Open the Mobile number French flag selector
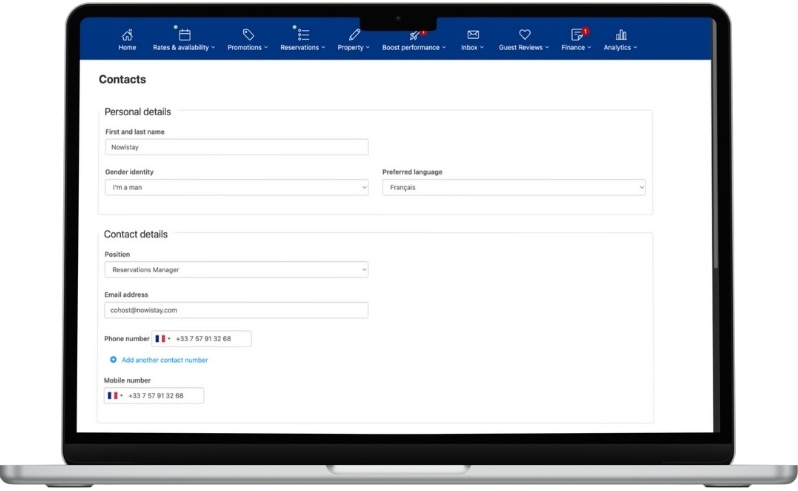 [115, 395]
